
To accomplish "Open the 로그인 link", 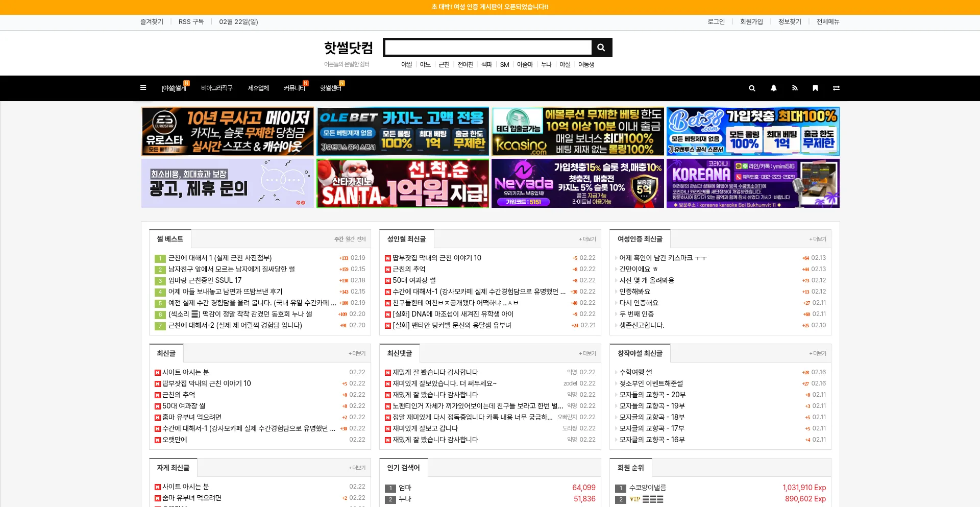I will pos(716,22).
